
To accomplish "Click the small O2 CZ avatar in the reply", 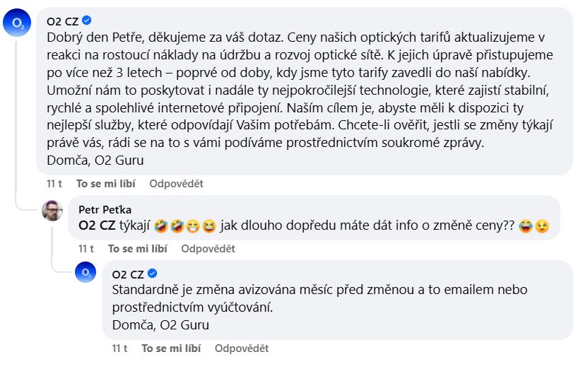I will (86, 273).
